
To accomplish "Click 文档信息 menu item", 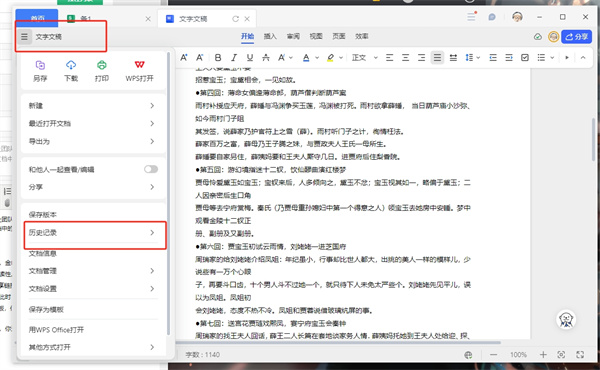I will [93, 253].
